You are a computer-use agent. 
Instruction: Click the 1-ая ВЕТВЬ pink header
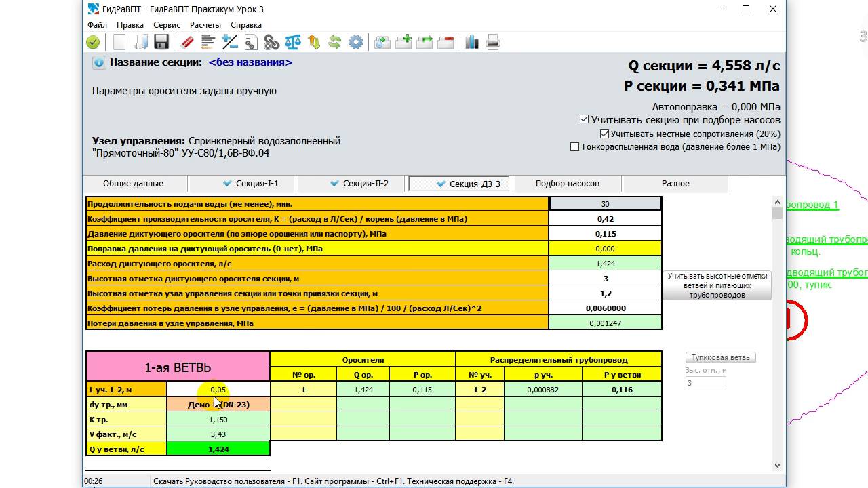(178, 367)
